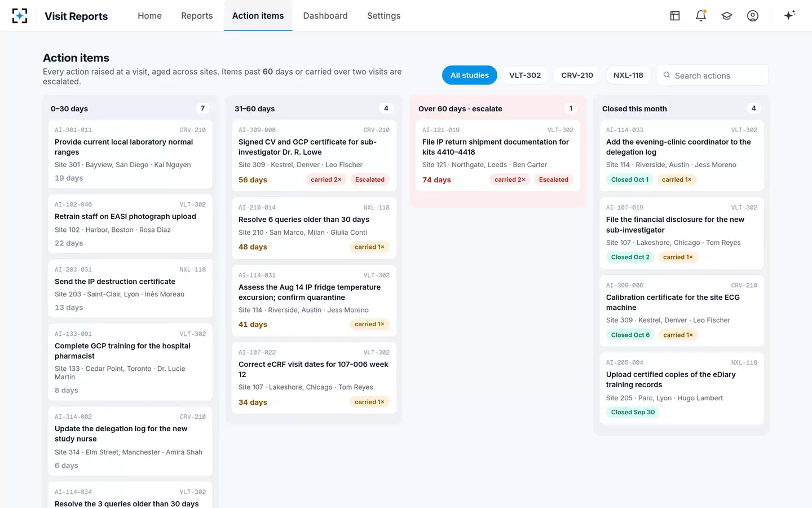Click carried 1× badge on 34 days card
The width and height of the screenshot is (812, 508).
pyautogui.click(x=369, y=402)
